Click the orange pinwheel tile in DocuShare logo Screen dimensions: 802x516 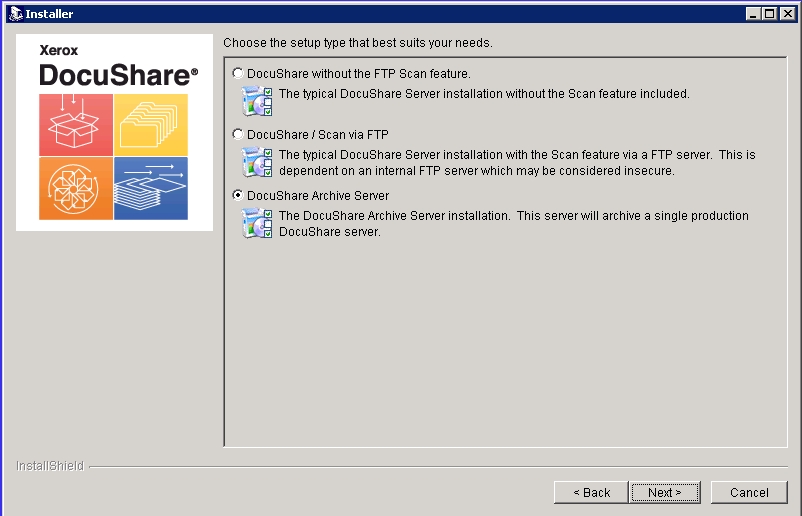click(x=76, y=189)
